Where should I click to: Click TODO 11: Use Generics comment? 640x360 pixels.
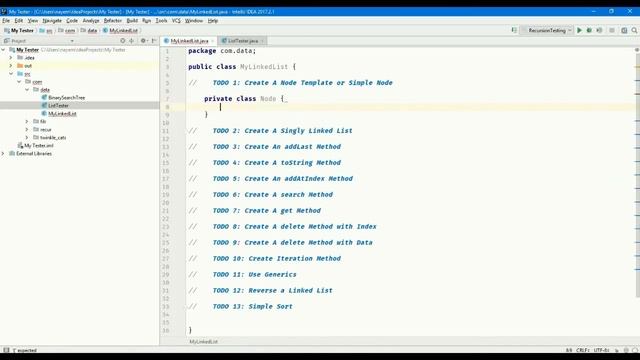(x=254, y=275)
